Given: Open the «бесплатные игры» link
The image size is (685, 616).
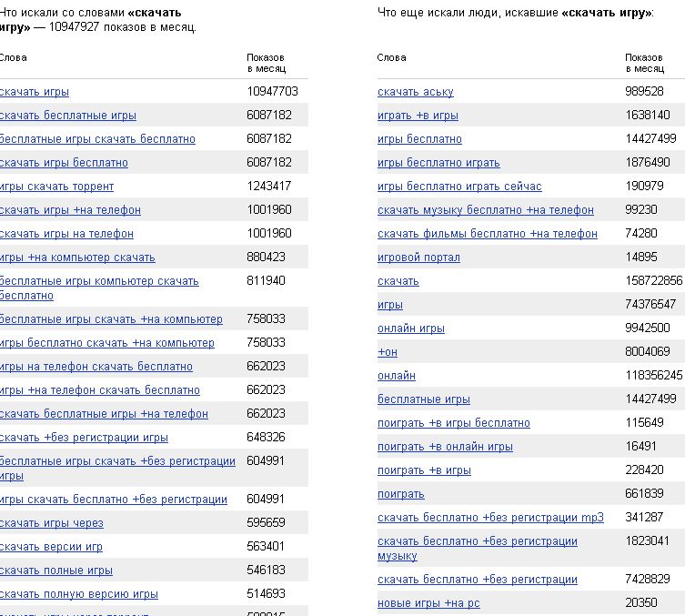Looking at the screenshot, I should click(x=424, y=399).
